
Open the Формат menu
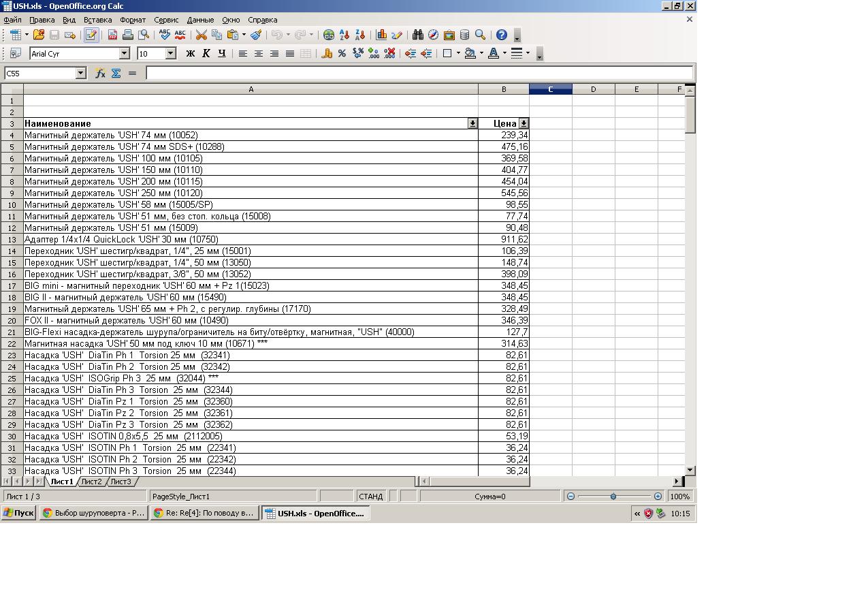(133, 20)
